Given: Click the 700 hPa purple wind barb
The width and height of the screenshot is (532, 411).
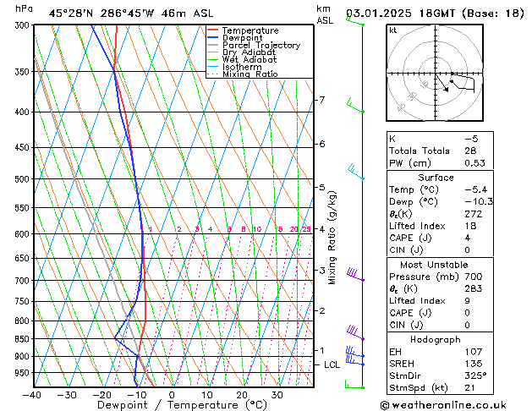Looking at the screenshot, I should point(355,275).
